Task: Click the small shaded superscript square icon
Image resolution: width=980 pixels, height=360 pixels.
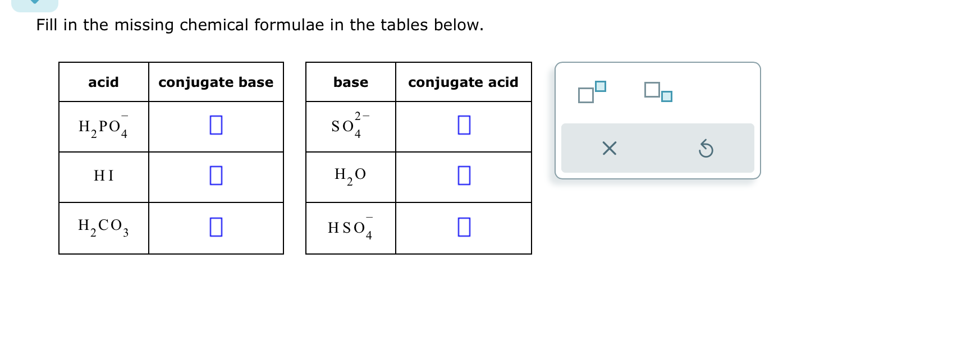Action: click(600, 86)
